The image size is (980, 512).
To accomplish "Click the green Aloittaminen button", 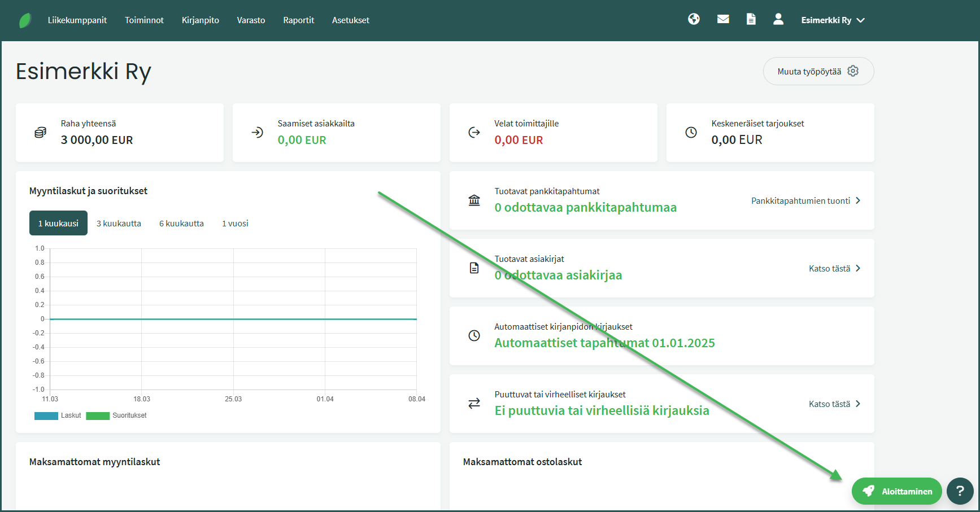I will (896, 491).
